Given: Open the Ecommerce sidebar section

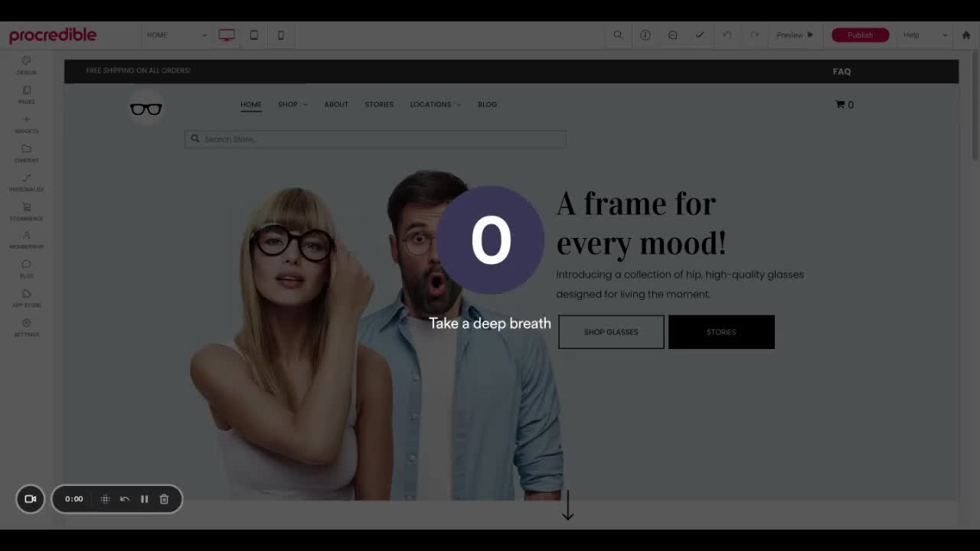Looking at the screenshot, I should [26, 211].
